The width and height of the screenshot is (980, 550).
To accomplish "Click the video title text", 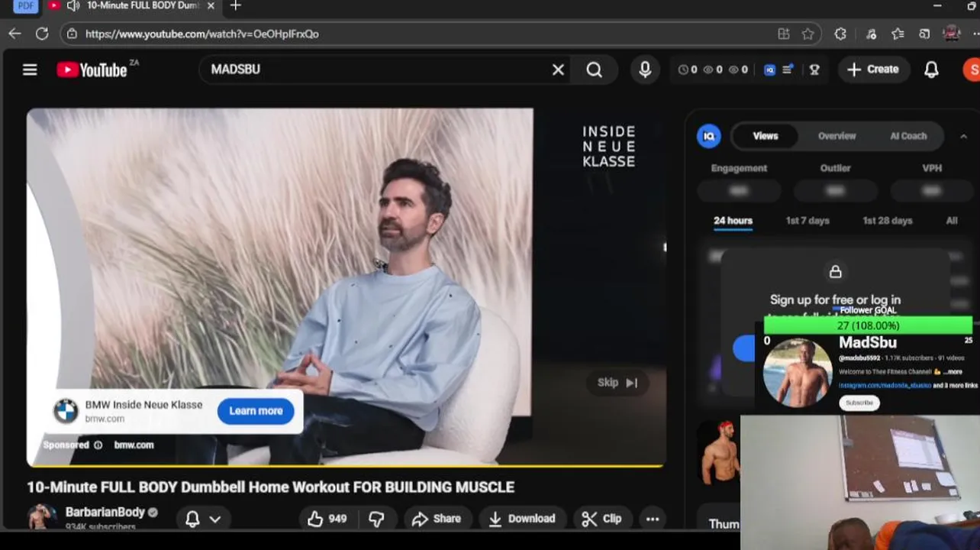I will point(271,487).
